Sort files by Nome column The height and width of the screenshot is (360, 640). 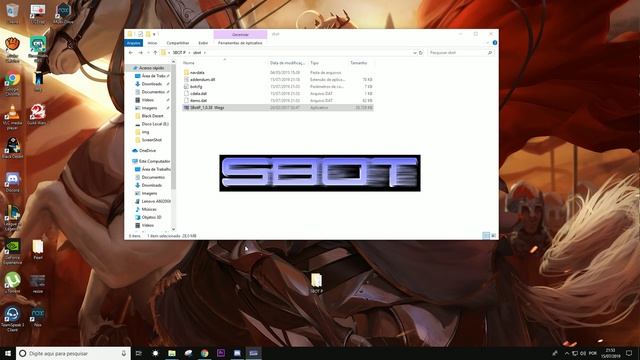point(189,63)
